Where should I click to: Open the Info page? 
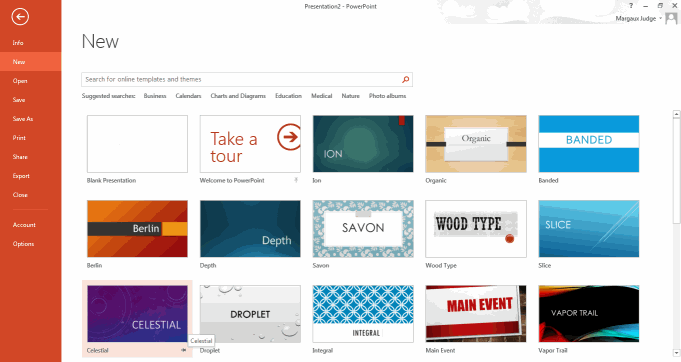(18, 43)
